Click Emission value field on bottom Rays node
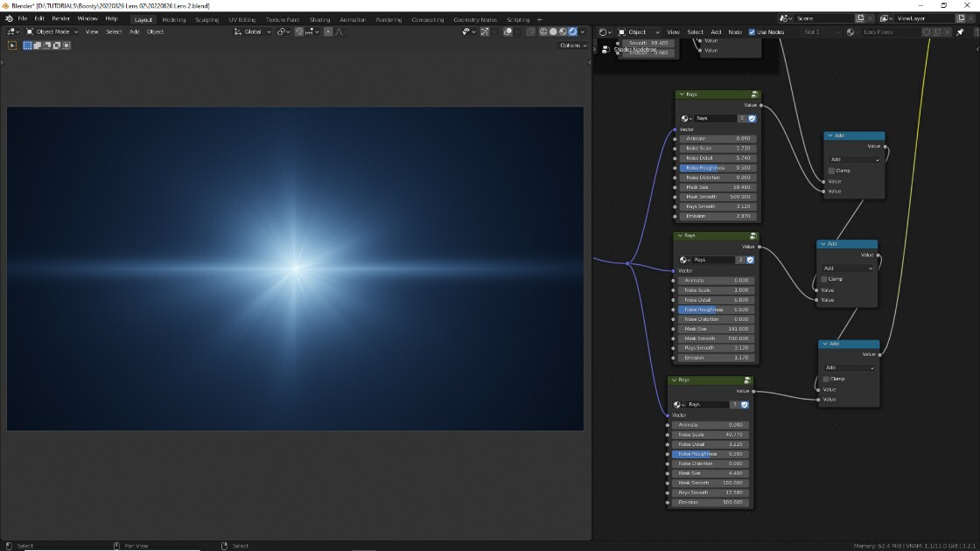Screen dimensions: 980x551 pos(709,502)
